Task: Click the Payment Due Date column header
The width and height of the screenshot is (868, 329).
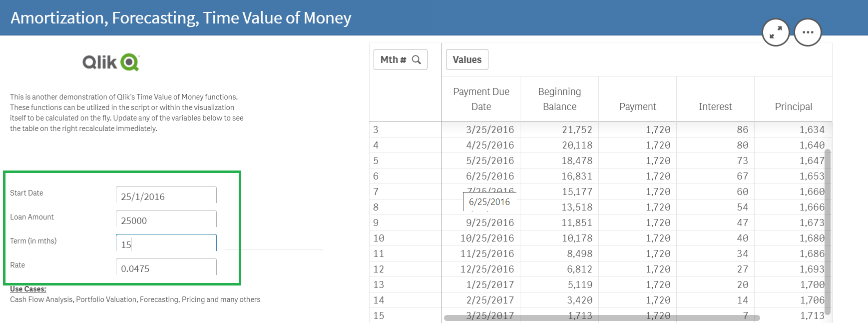Action: point(481,99)
